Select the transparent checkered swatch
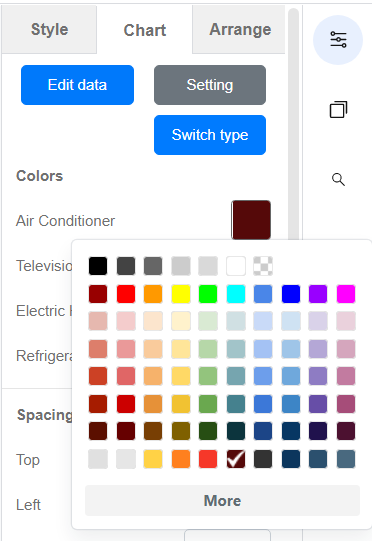 [x=263, y=266]
